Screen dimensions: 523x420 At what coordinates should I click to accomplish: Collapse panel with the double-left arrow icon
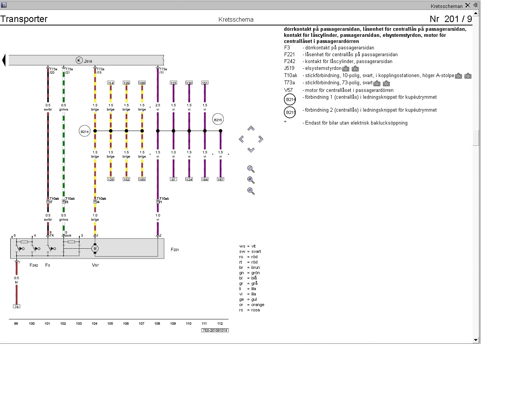click(475, 5)
